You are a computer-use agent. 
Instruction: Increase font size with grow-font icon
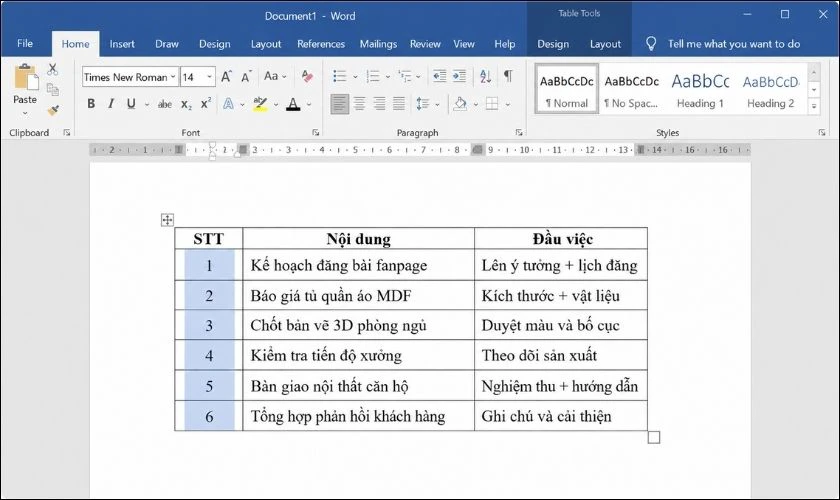tap(226, 77)
